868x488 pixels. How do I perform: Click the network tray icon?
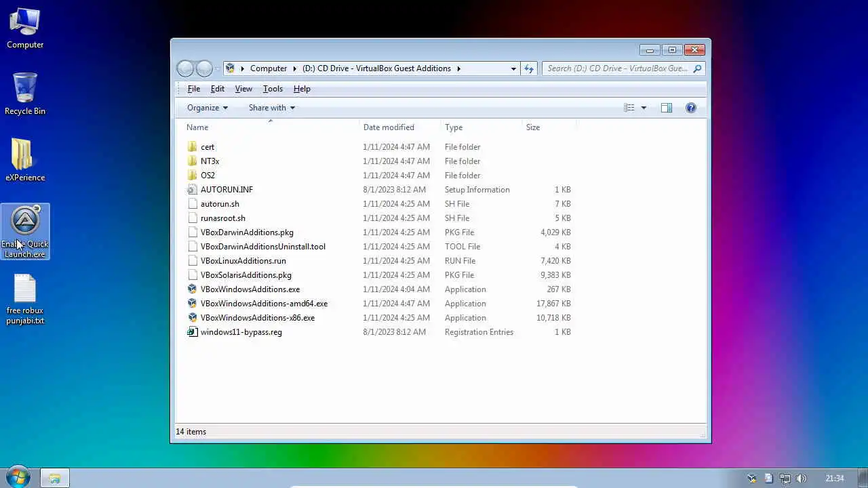785,479
